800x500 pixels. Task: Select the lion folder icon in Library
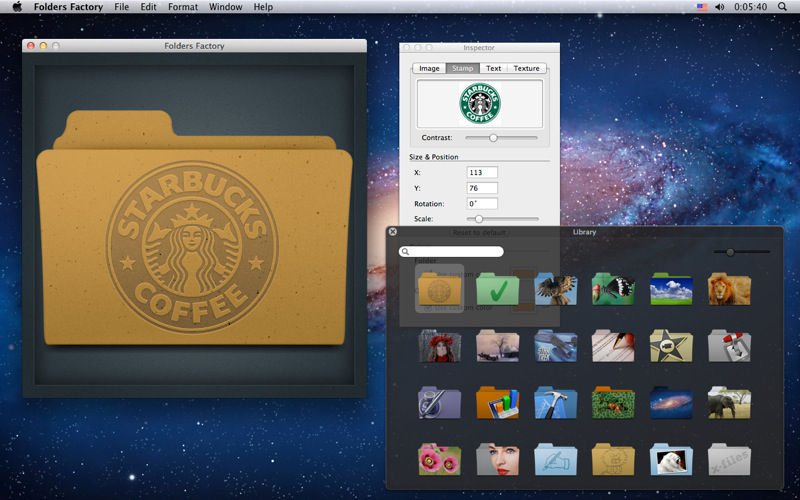[730, 289]
